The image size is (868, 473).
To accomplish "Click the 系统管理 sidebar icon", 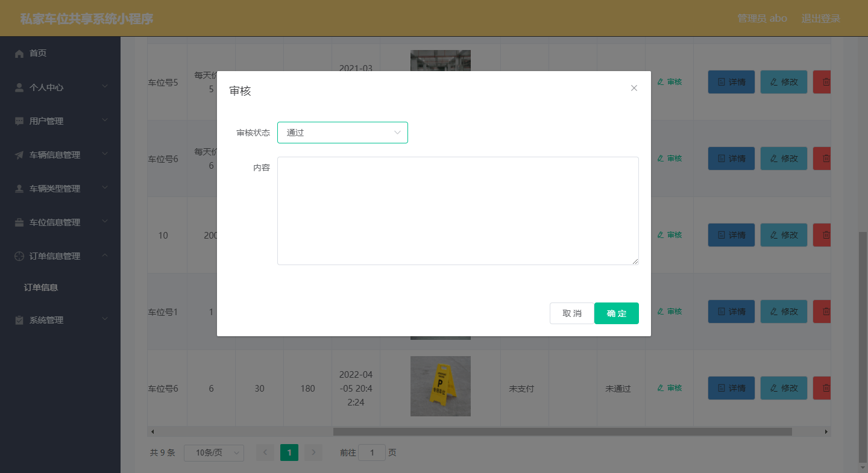I will (x=19, y=320).
